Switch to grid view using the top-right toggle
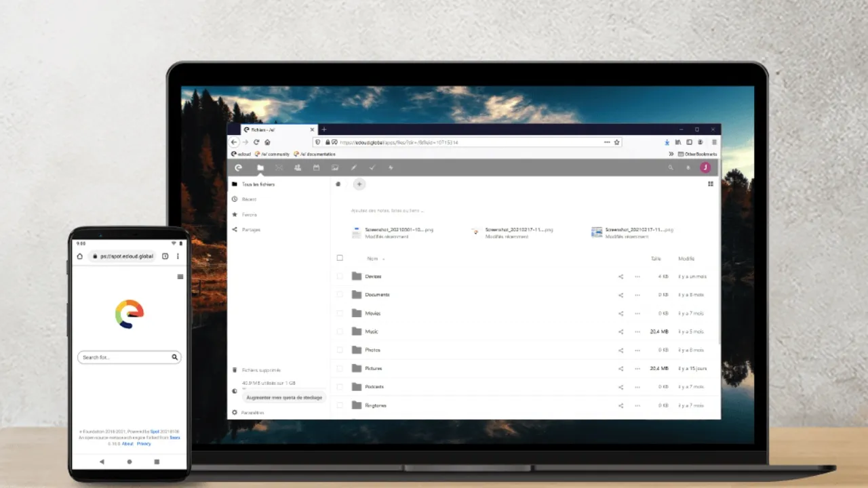868x488 pixels. [710, 184]
